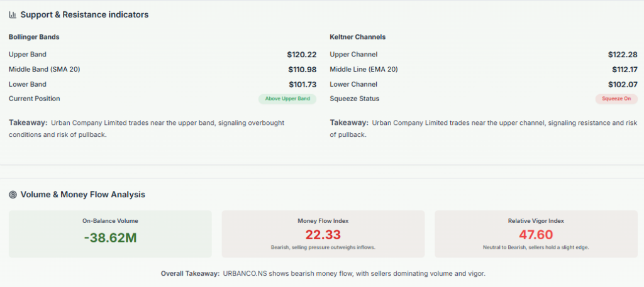Click the Upper Band value $120.22
This screenshot has height=287, width=644.
302,55
